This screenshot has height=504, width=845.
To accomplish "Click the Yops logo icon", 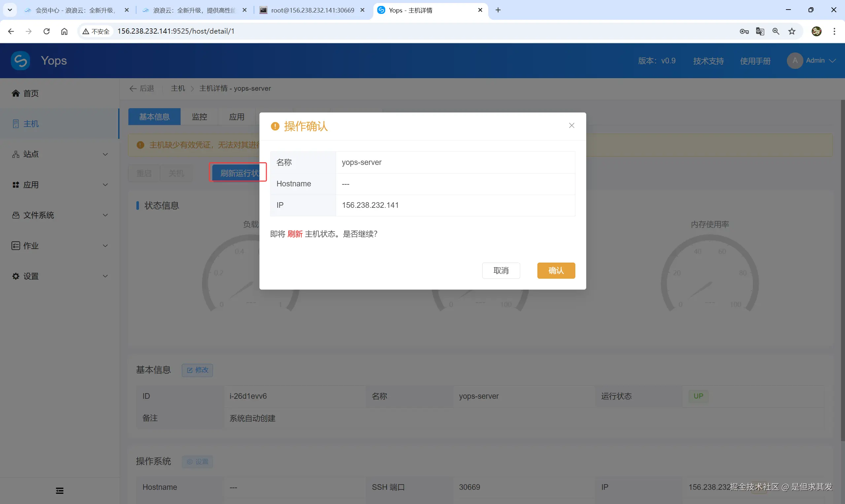I will pyautogui.click(x=20, y=61).
